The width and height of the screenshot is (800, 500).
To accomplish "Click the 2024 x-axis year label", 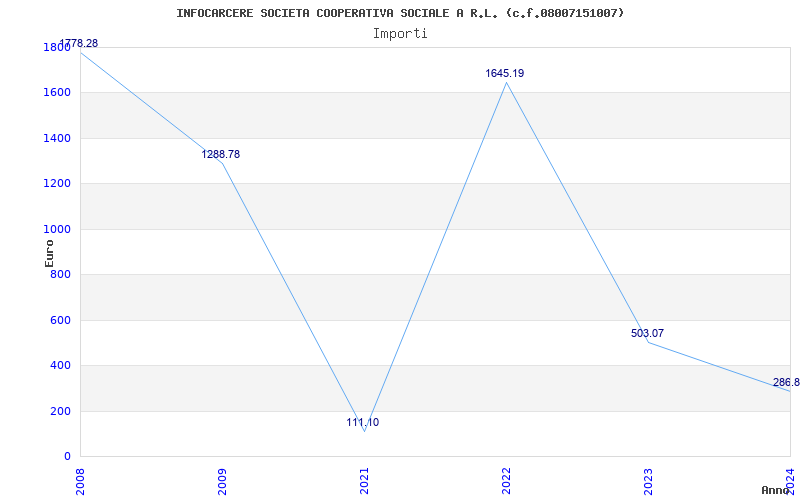I will pos(790,481).
